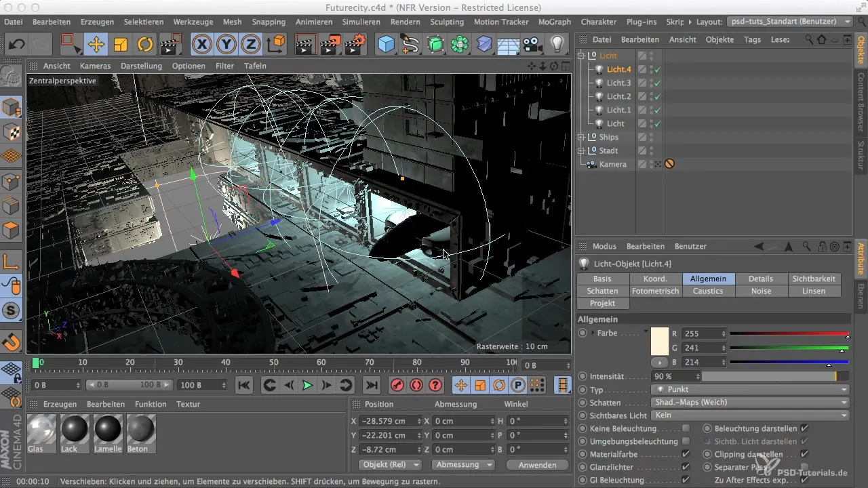Viewport: 868px width, 488px height.
Task: Add a cube primitive object
Action: [x=386, y=45]
